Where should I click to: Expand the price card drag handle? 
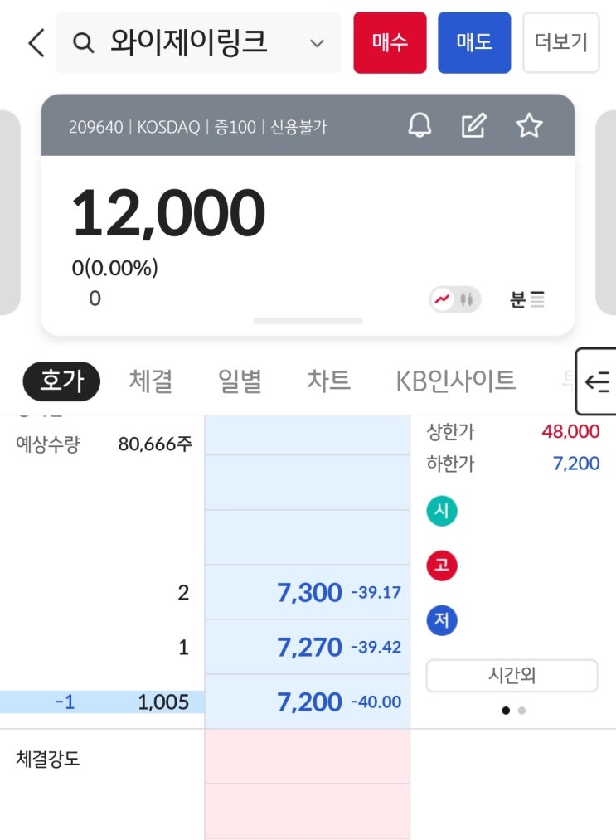click(308, 321)
